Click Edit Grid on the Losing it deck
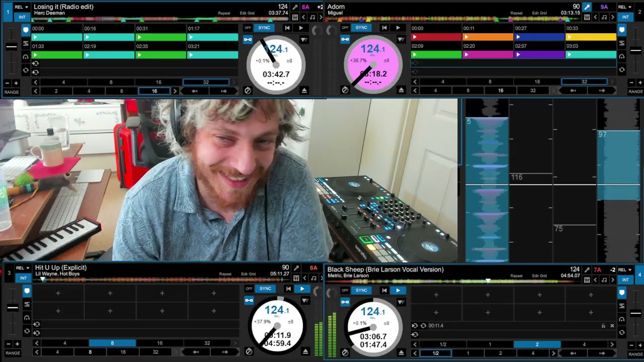This screenshot has height=362, width=644. pos(248,13)
